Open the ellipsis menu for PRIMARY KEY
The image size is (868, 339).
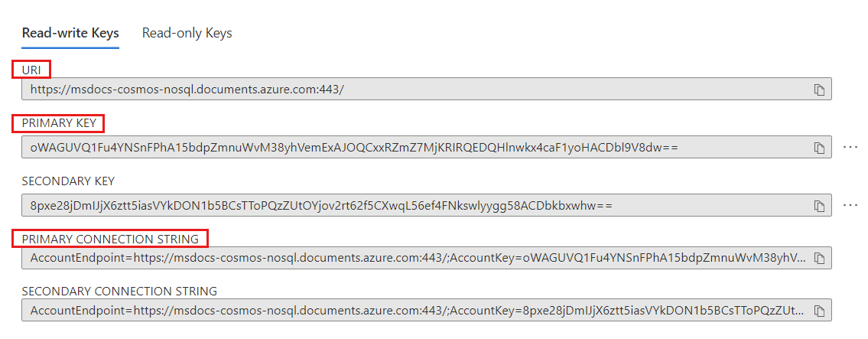[x=850, y=147]
